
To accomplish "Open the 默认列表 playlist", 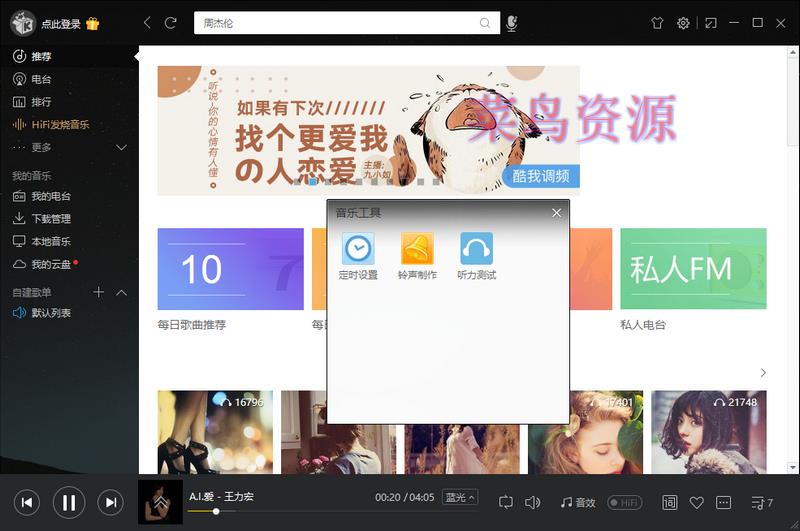I will tap(69, 313).
